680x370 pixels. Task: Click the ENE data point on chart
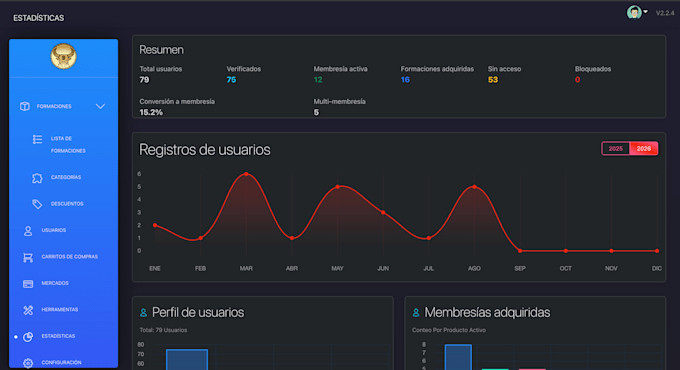tap(155, 225)
